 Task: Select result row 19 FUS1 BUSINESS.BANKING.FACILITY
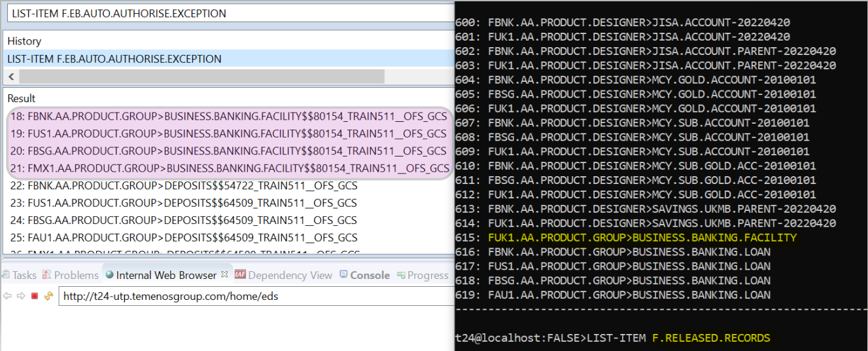point(228,134)
